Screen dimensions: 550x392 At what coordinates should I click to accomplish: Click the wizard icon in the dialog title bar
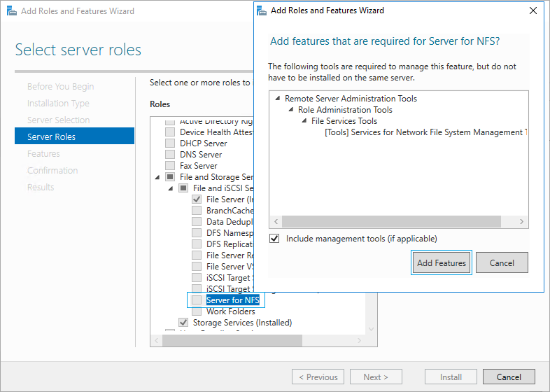[x=262, y=10]
